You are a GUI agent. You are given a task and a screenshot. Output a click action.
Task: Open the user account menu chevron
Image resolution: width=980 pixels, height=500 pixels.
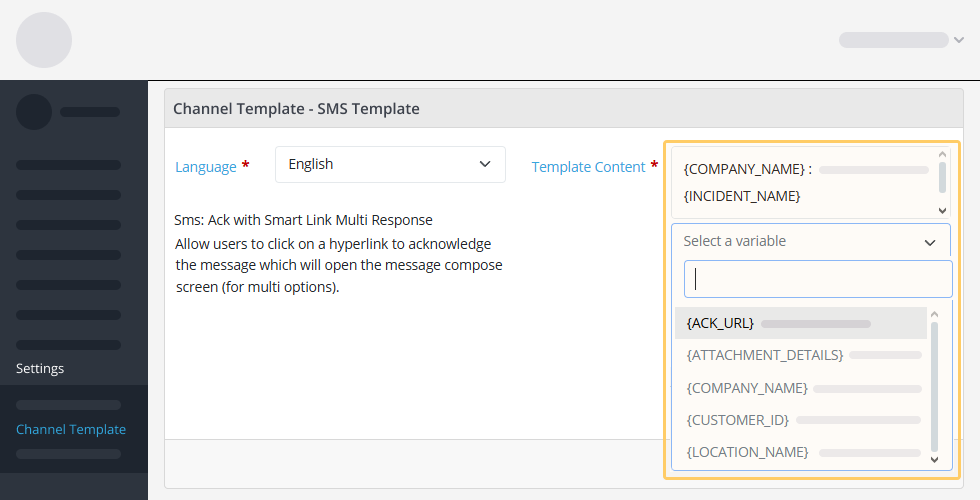point(958,40)
